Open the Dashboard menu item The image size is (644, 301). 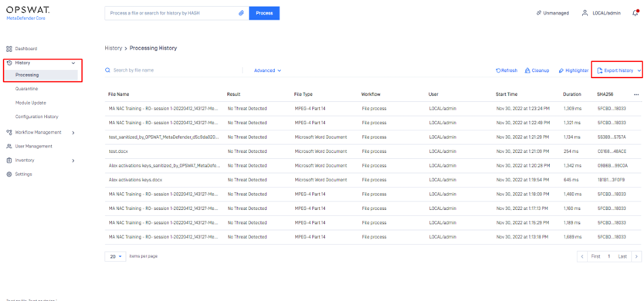pos(26,49)
